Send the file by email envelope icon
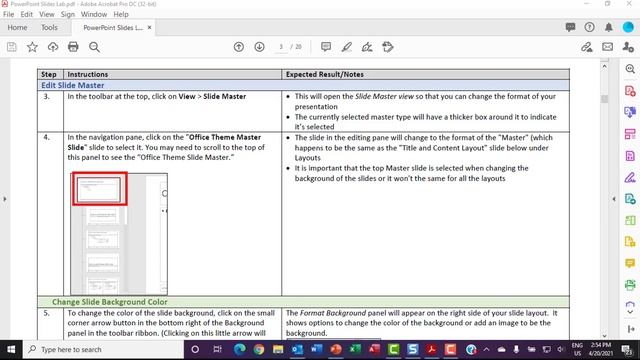The height and width of the screenshot is (360, 640). click(607, 47)
